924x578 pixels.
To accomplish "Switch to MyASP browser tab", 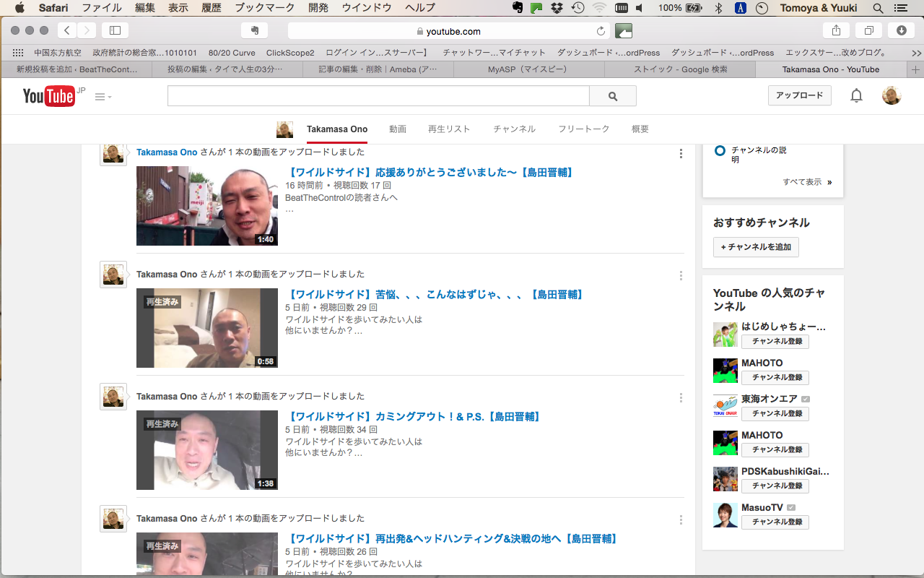I will coord(528,69).
